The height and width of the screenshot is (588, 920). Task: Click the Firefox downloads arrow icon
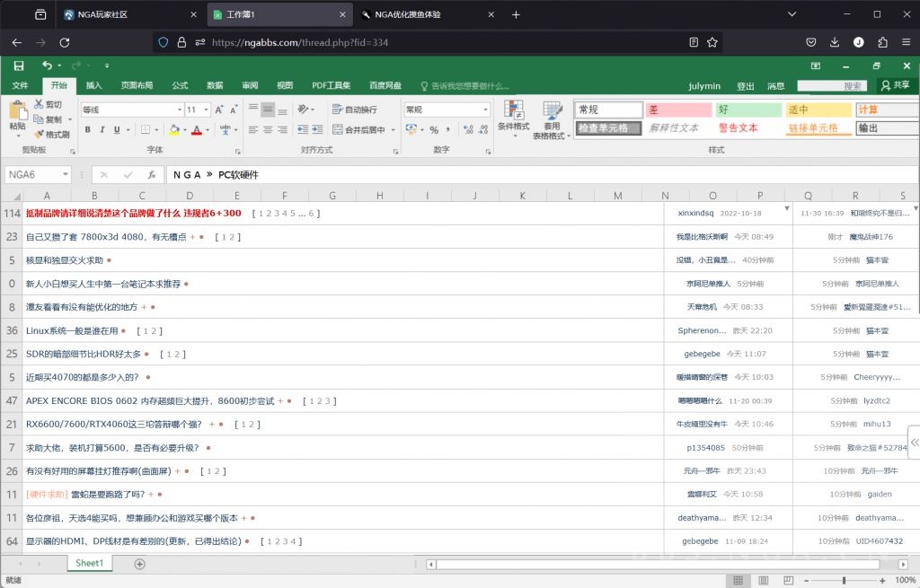[835, 42]
